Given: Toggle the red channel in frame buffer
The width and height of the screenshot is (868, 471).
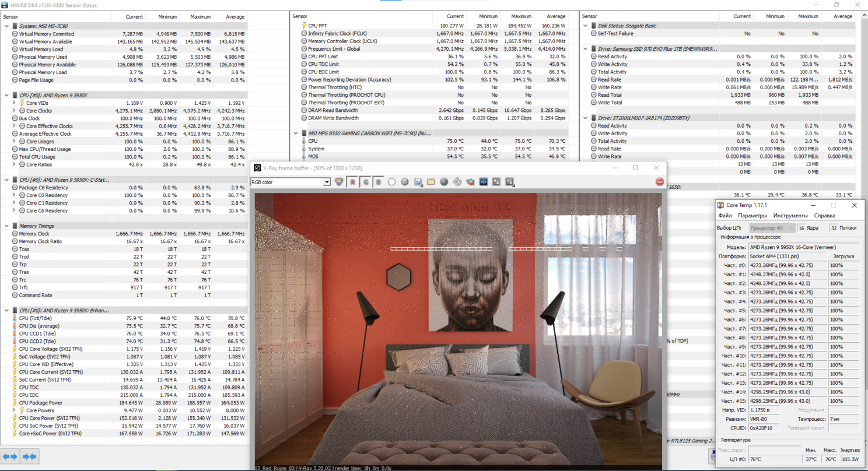Looking at the screenshot, I should click(x=352, y=182).
